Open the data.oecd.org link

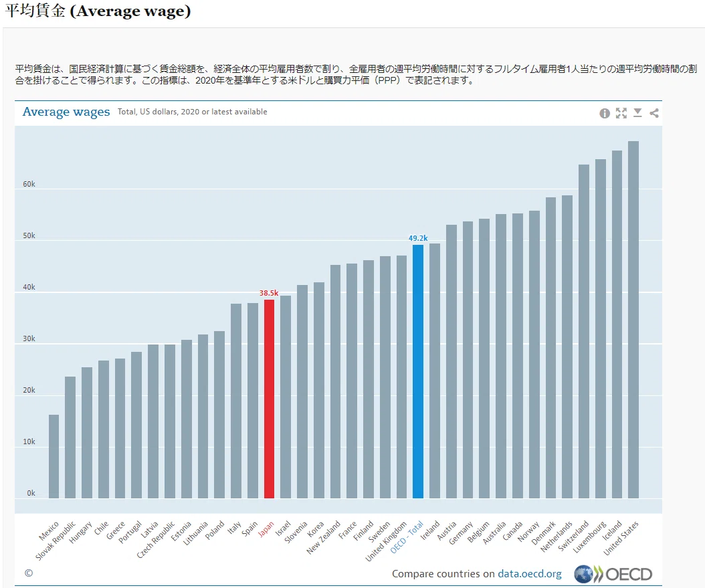click(530, 573)
